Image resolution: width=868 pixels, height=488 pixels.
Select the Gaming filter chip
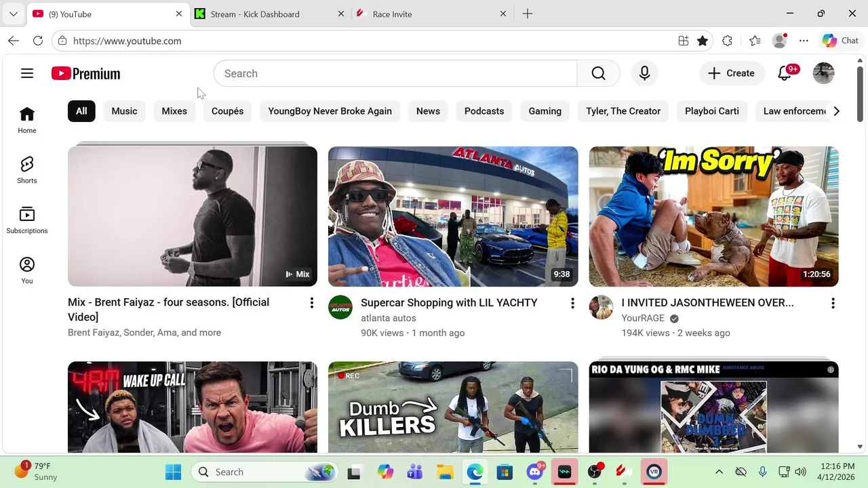545,111
